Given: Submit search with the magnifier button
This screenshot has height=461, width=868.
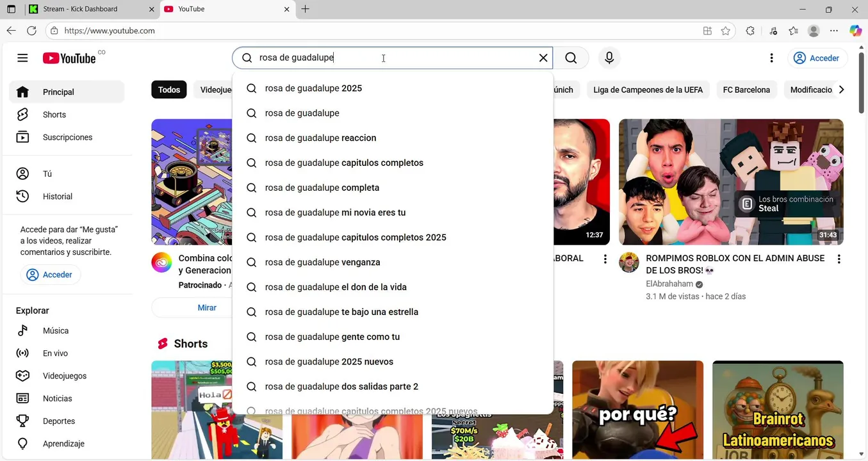Looking at the screenshot, I should 571,58.
